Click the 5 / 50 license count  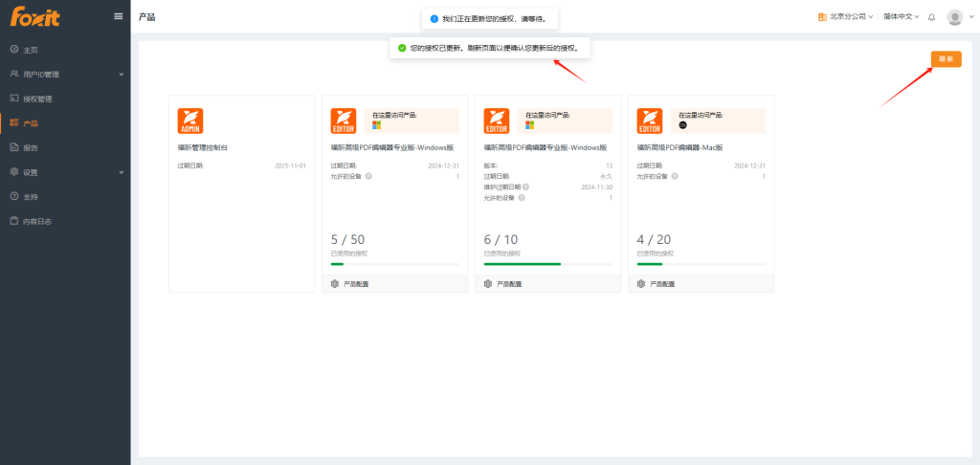(x=347, y=239)
